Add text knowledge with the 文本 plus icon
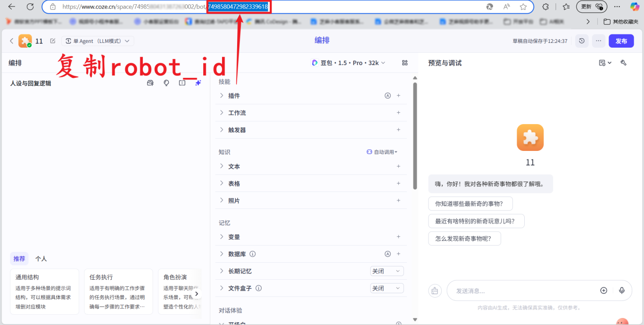Viewport: 644px width, 325px height. [x=398, y=166]
